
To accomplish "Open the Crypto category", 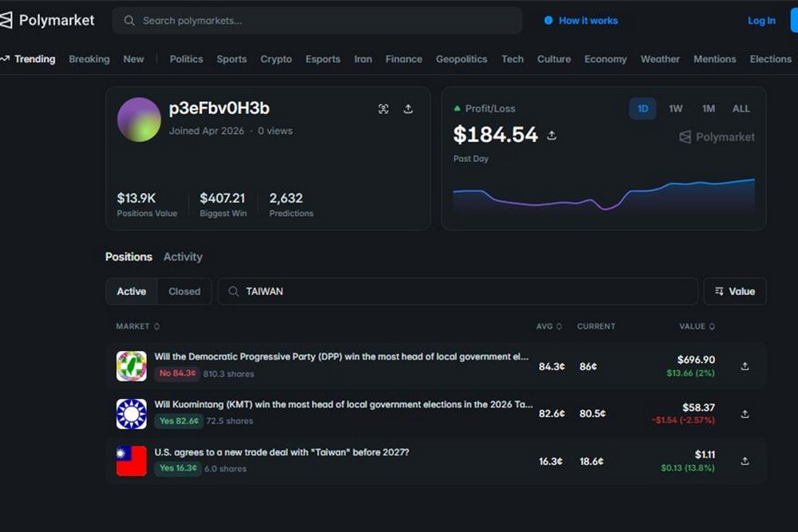I will pos(276,59).
